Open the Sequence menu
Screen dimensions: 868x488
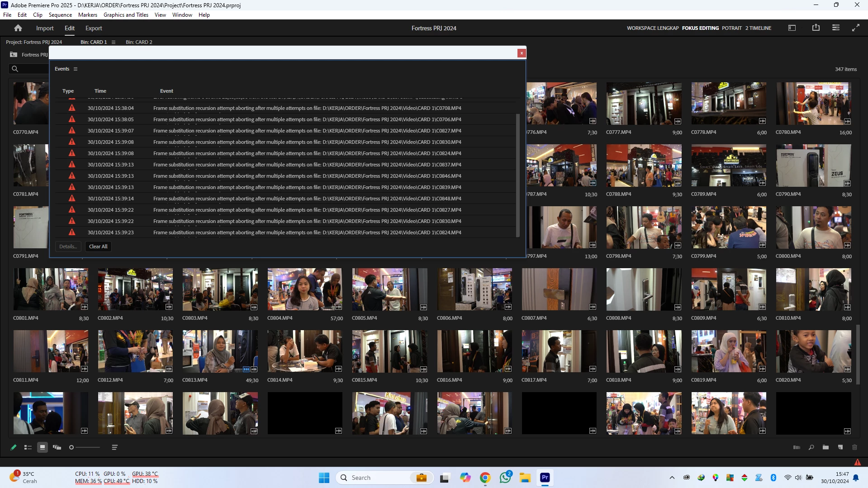tap(60, 15)
